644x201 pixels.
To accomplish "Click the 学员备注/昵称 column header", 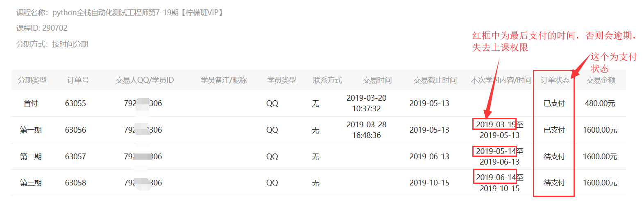I will click(224, 80).
